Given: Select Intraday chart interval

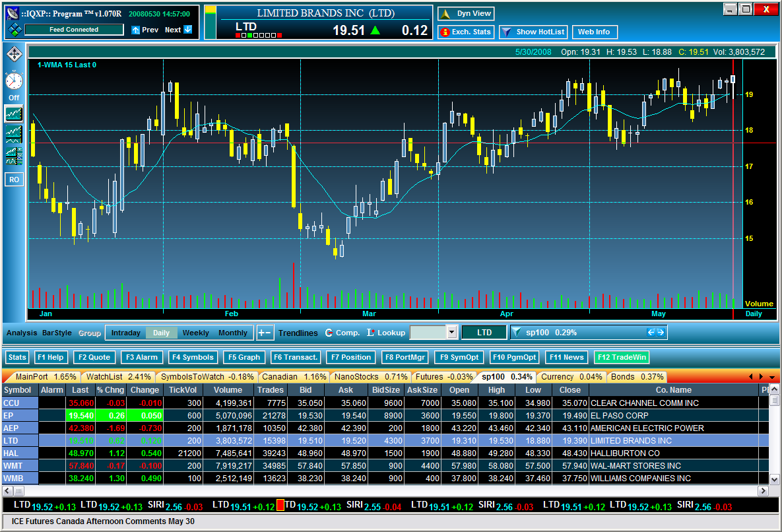Looking at the screenshot, I should [125, 333].
